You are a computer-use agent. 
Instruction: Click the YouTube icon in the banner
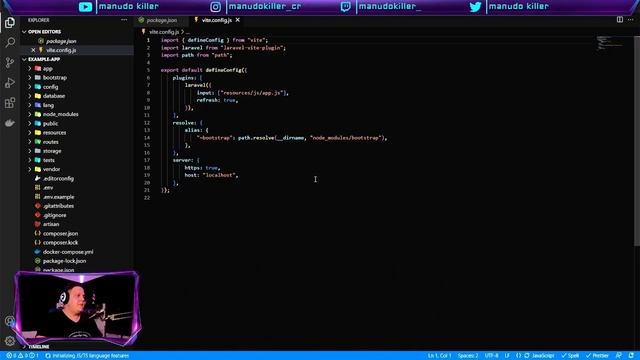click(85, 7)
